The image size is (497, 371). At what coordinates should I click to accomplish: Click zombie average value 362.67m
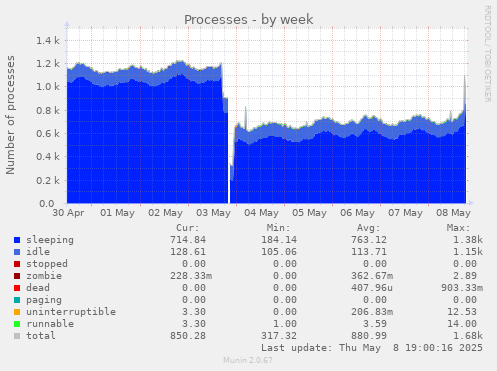pos(372,276)
